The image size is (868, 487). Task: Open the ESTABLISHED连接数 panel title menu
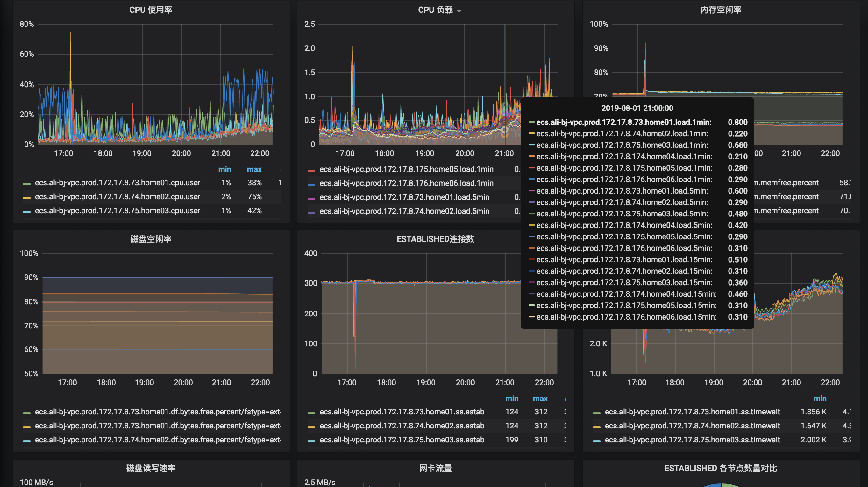pos(435,239)
